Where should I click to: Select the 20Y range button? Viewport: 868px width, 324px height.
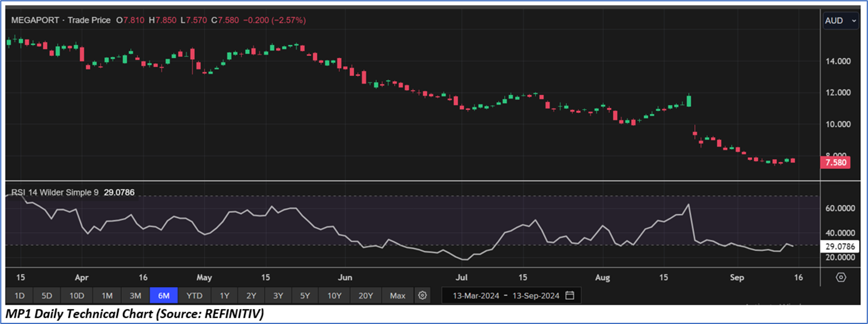(x=366, y=295)
